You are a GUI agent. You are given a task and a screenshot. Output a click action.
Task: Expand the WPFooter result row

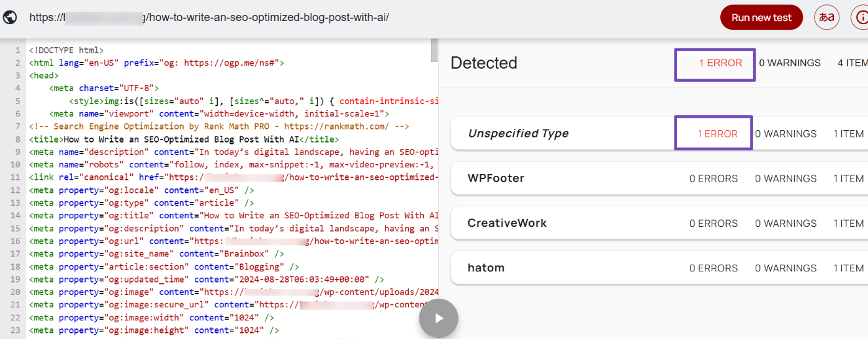(496, 178)
